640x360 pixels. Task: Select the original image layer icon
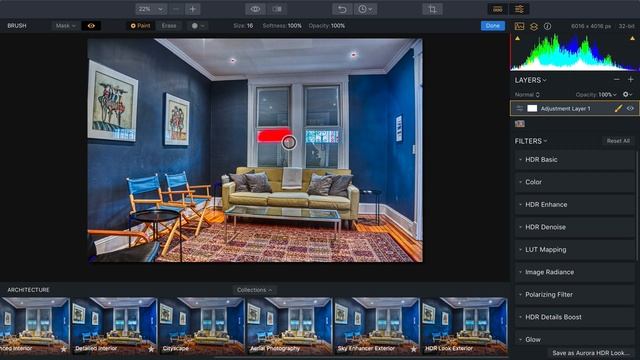520,124
